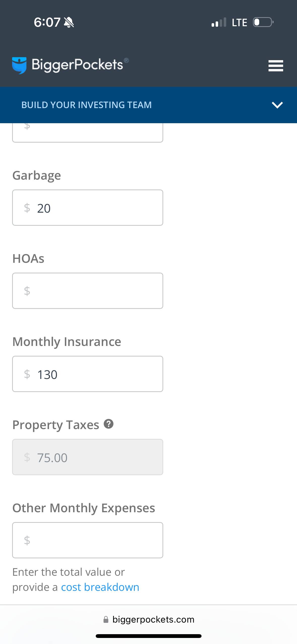Tap the home indicator bar at bottom
This screenshot has height=644, width=297.
point(149,636)
